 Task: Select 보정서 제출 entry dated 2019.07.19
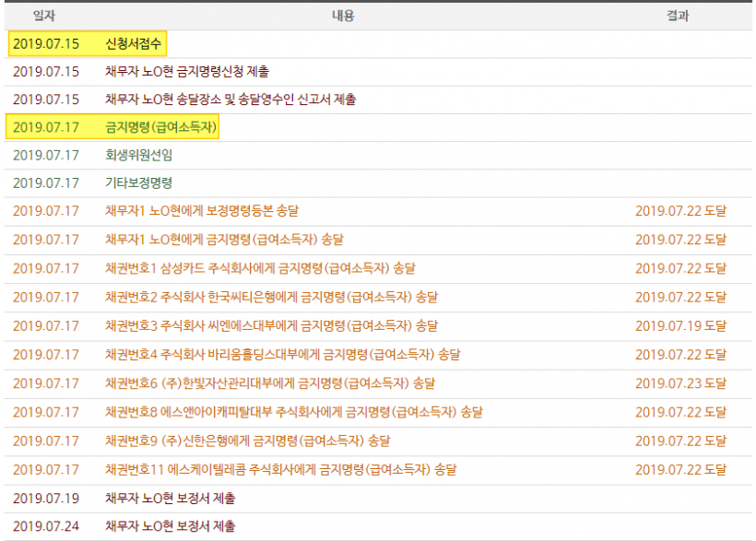tap(171, 499)
